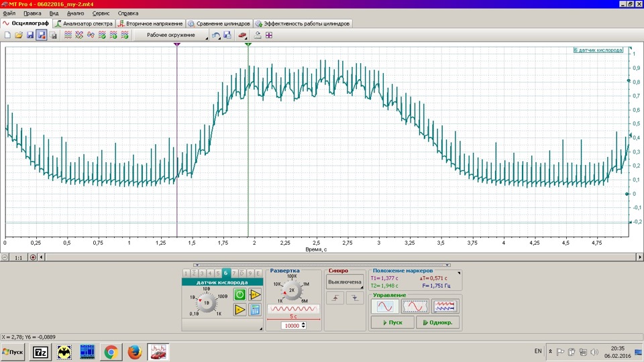Screen dimensions: 644x362
Task: Select the multi-waveform red-blue view mode
Action: (445, 306)
